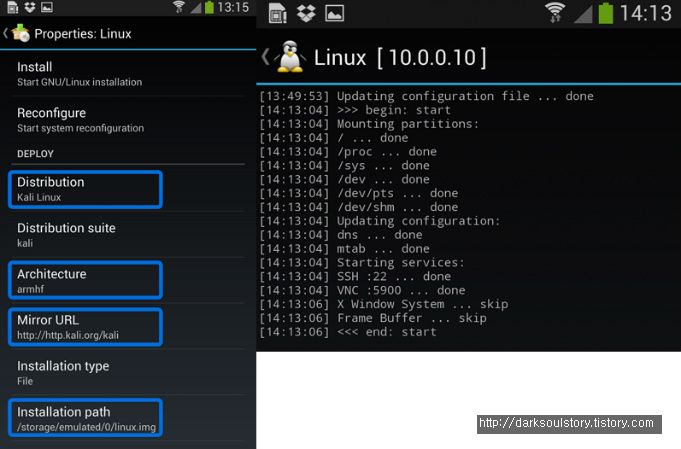
Task: Tap the 'Linux [ 10.0.0.10 ]' title
Action: (400, 57)
